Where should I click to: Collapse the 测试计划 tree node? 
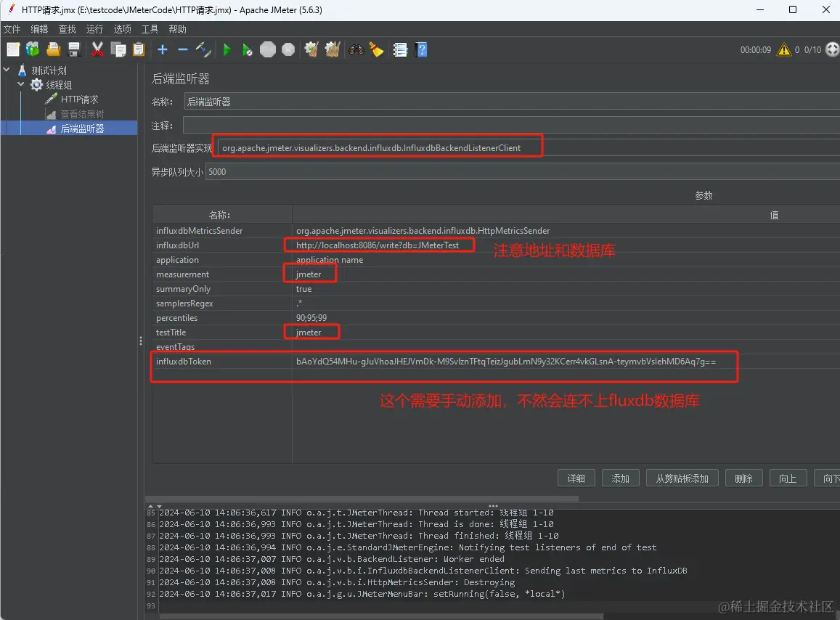tap(7, 70)
